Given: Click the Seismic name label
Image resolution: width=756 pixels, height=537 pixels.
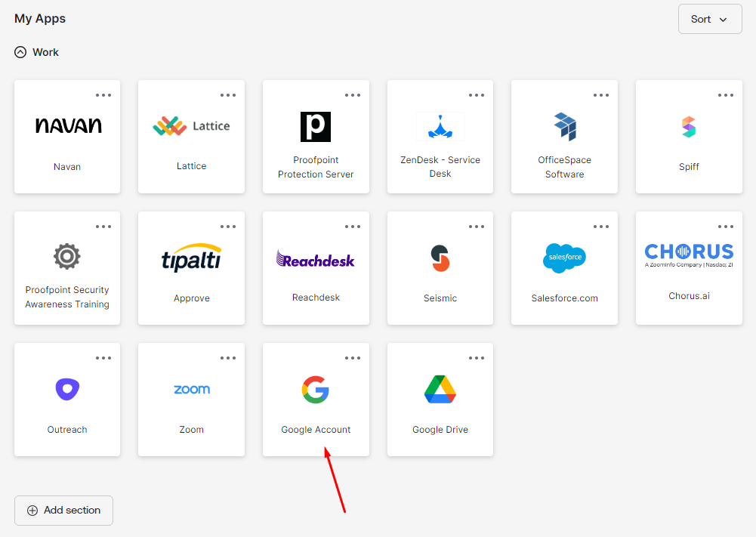Looking at the screenshot, I should tap(440, 298).
